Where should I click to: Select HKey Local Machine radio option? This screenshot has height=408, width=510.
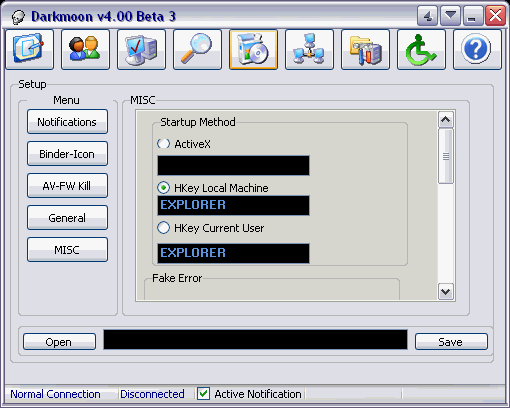[x=163, y=188]
